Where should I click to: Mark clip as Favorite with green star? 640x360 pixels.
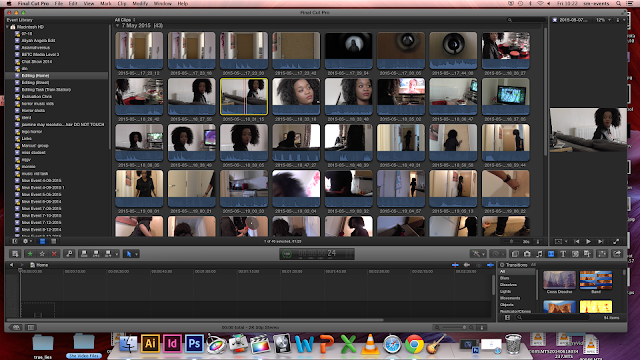click(x=30, y=254)
